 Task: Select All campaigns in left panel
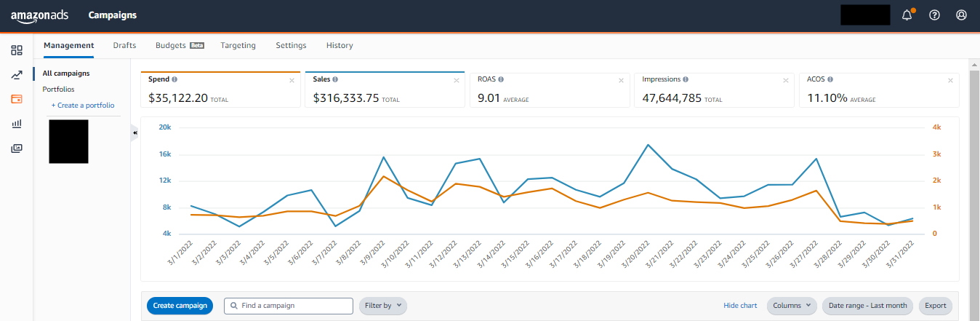point(66,74)
